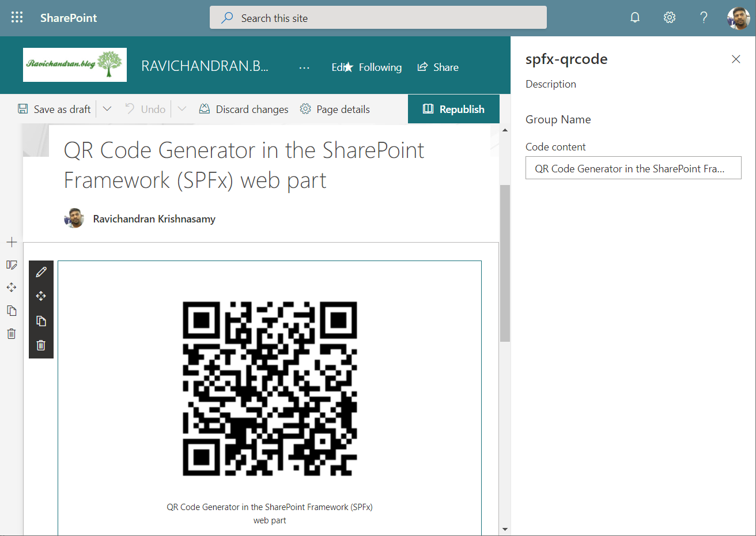Click Page details in the command bar
Viewport: 756px width, 536px height.
pyautogui.click(x=335, y=109)
